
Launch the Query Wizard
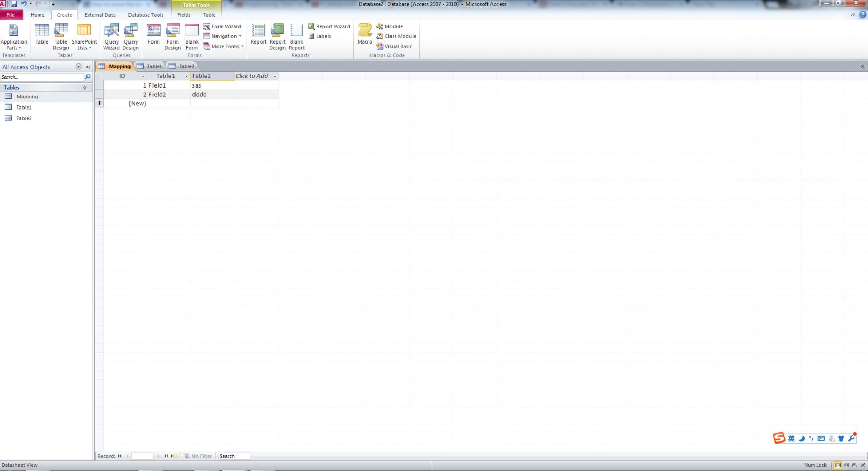(112, 36)
